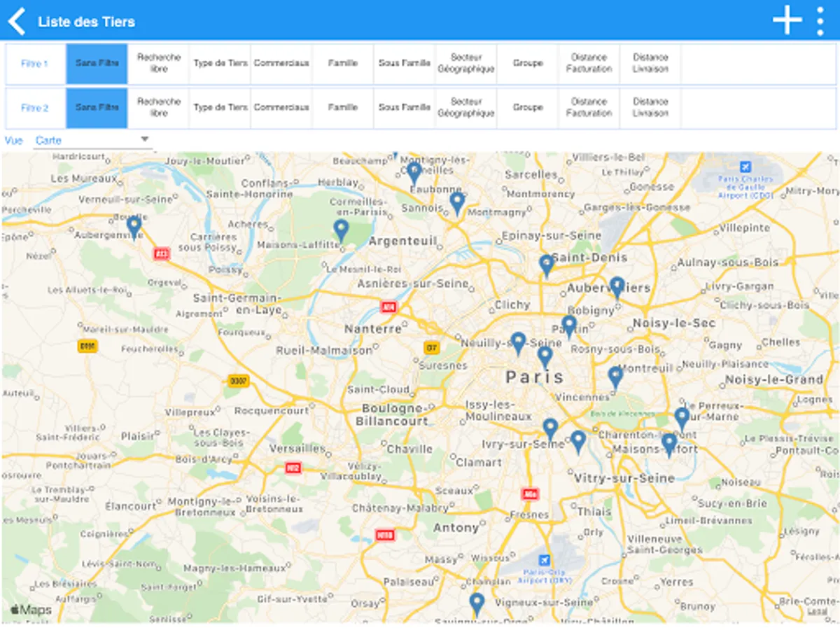
Task: Tap the Argenteuil label on the map
Action: point(402,241)
